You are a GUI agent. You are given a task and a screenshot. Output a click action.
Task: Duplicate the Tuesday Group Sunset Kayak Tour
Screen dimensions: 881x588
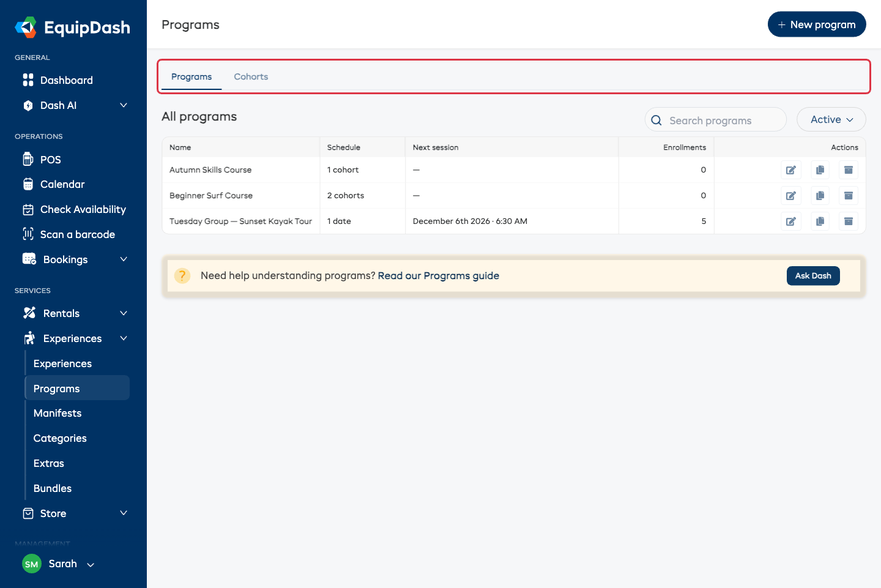pyautogui.click(x=820, y=221)
